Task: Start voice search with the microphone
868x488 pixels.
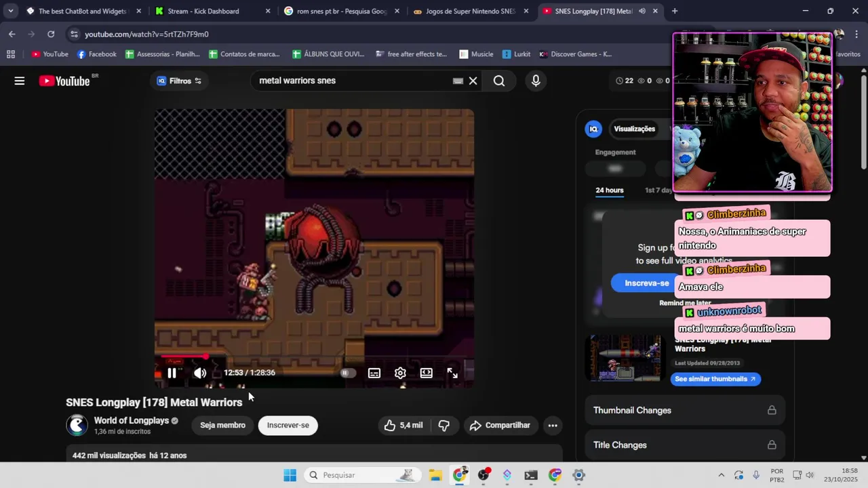Action: click(x=536, y=81)
